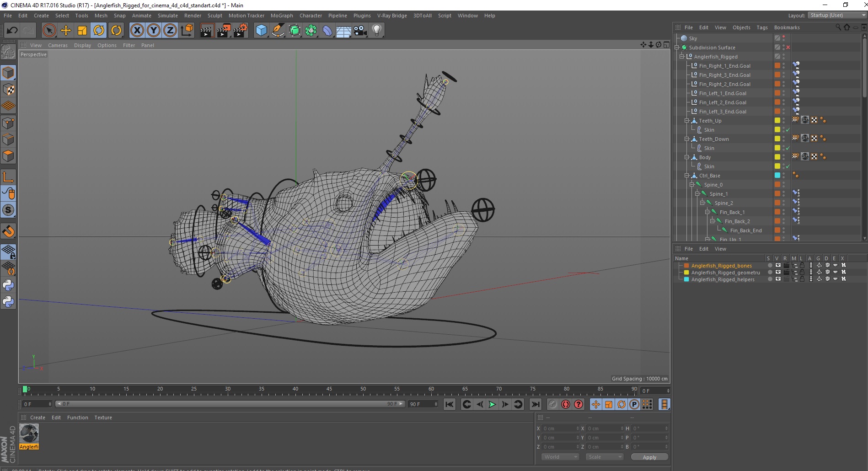Open Object Manager Tags menu
Screen dimensions: 868x471
pos(762,27)
